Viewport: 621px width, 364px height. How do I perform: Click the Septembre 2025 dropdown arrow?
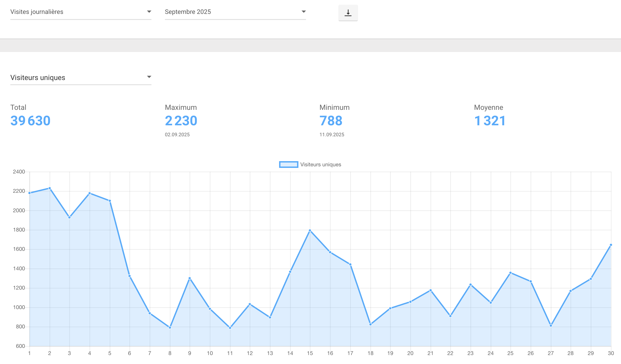tap(304, 12)
